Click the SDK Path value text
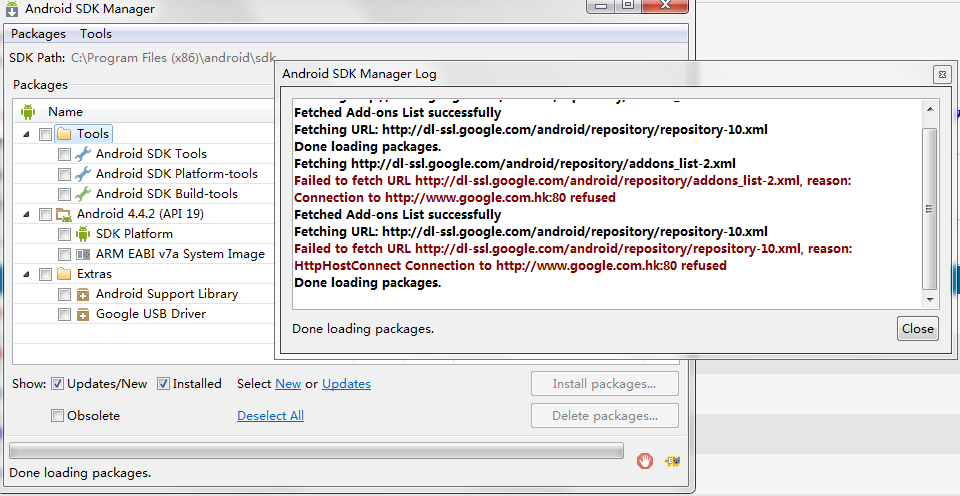 pyautogui.click(x=174, y=58)
